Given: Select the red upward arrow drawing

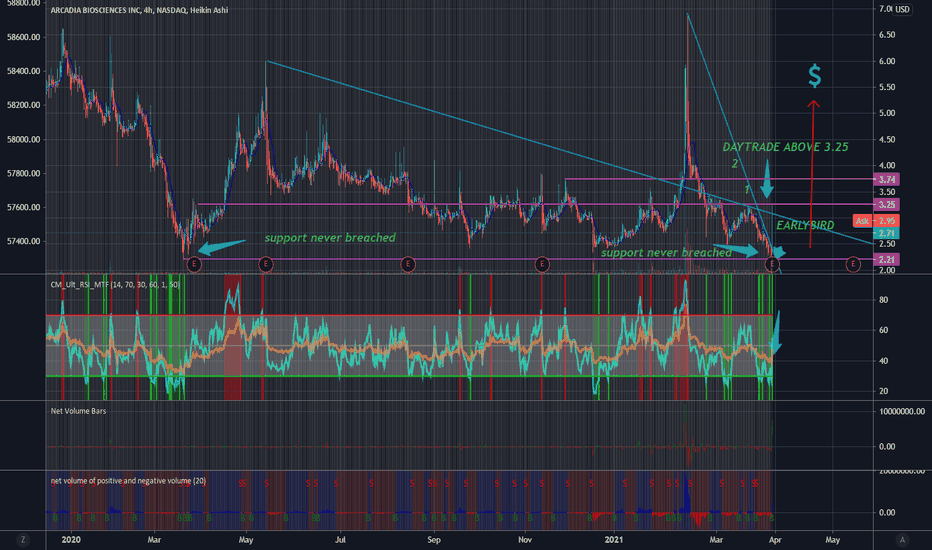Looking at the screenshot, I should (812, 174).
